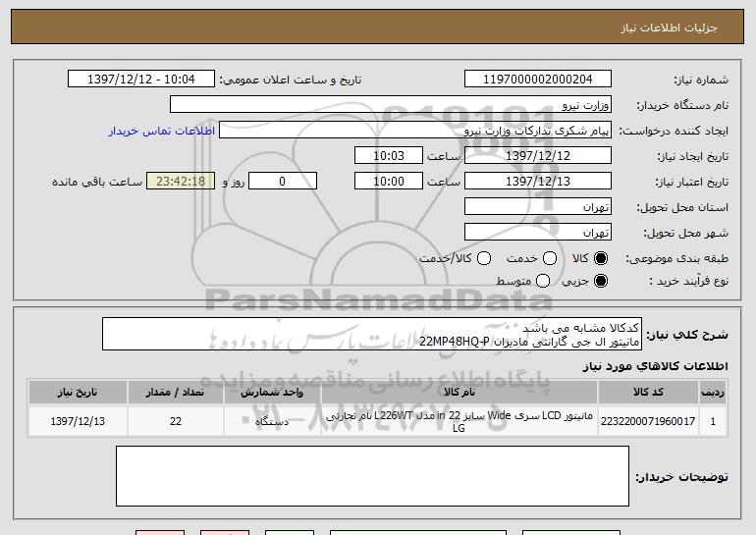Click the delivery province field تهران
This screenshot has height=535, width=756.
pyautogui.click(x=538, y=207)
